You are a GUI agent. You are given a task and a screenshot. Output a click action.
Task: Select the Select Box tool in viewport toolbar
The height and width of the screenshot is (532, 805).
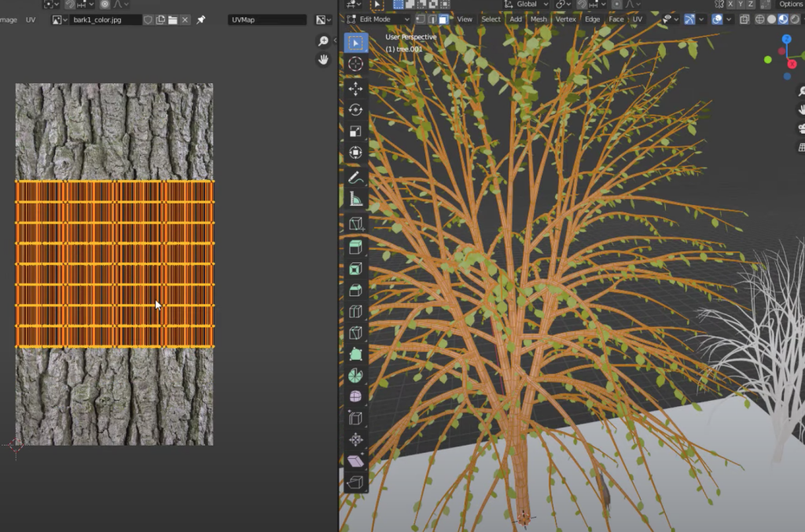coord(355,42)
